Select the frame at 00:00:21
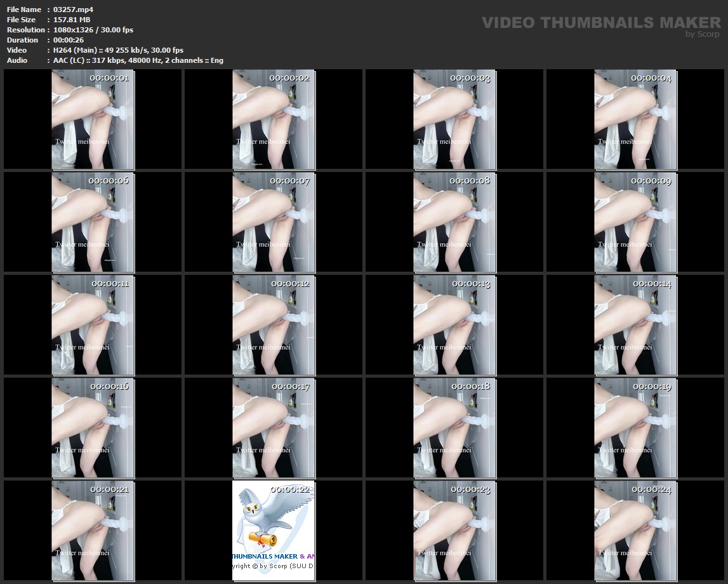The width and height of the screenshot is (728, 584). (x=93, y=531)
